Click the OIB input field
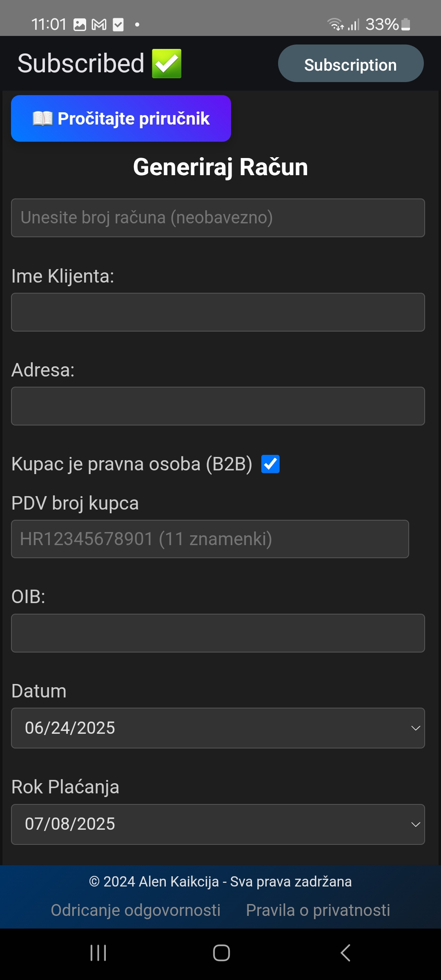 (x=218, y=633)
